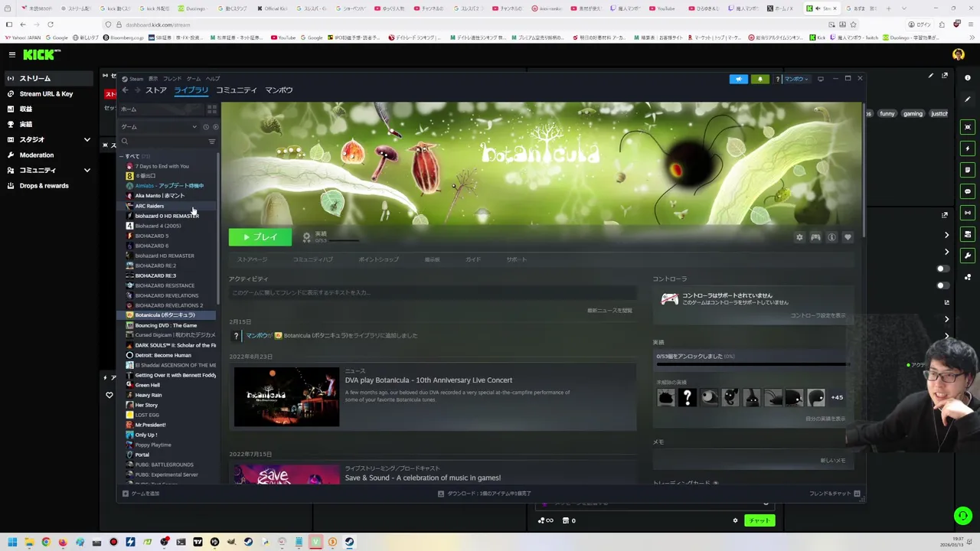The image size is (980, 551).
Task: Open the downloads status at Steam bottom
Action: point(484,494)
